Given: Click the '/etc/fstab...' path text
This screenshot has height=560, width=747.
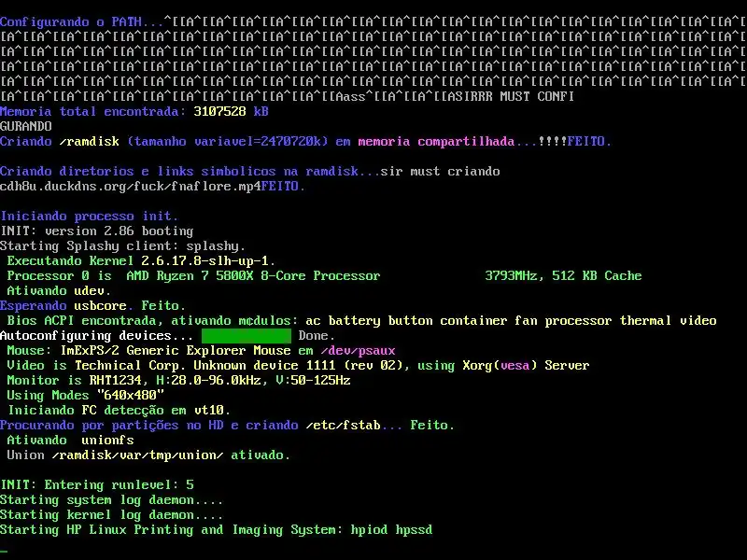Looking at the screenshot, I should tap(354, 426).
